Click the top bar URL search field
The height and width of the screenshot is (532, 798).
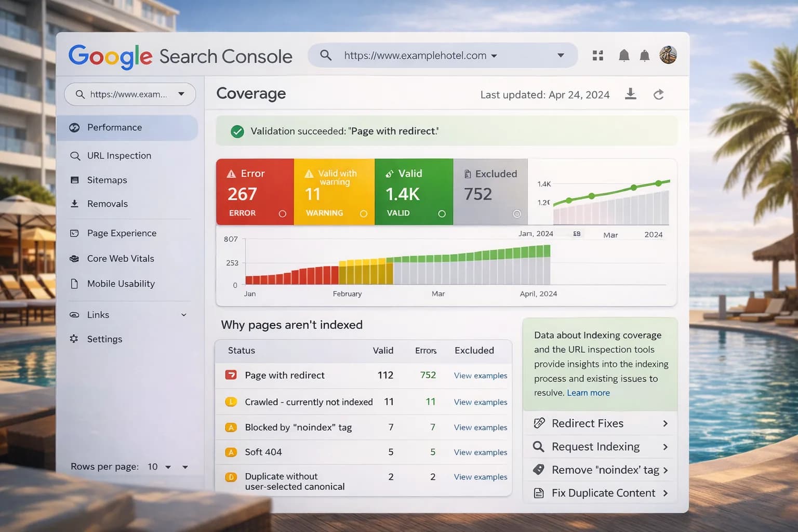pos(443,55)
